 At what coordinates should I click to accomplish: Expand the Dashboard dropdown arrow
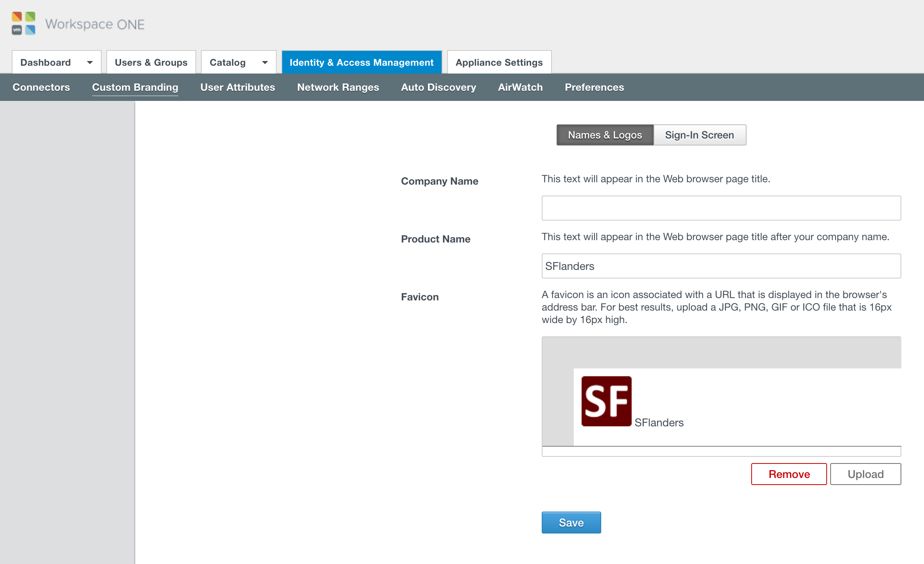coord(90,63)
